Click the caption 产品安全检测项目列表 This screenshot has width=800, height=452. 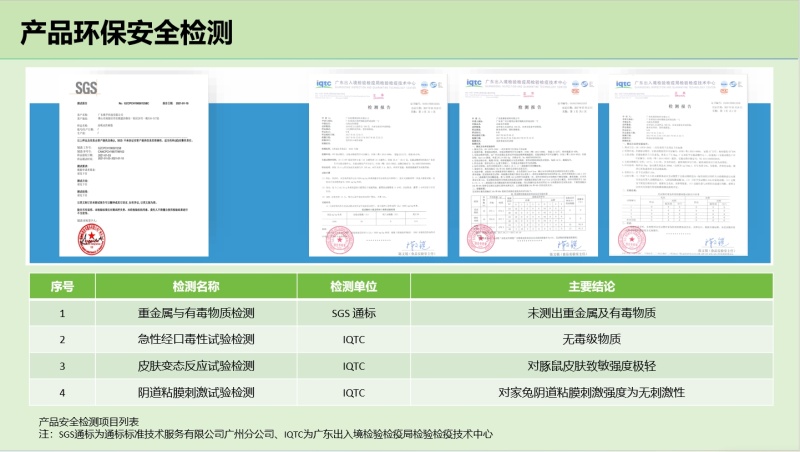tap(89, 421)
